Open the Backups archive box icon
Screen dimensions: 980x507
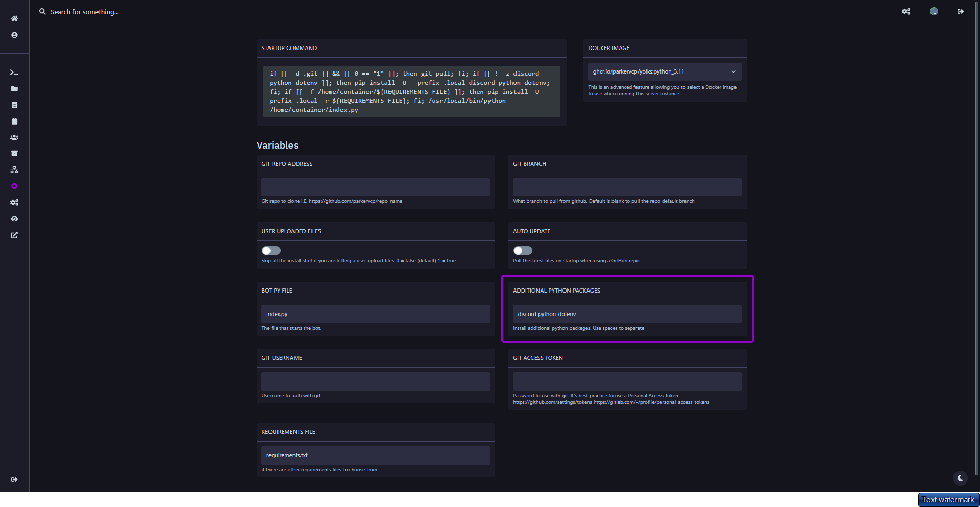tap(14, 154)
